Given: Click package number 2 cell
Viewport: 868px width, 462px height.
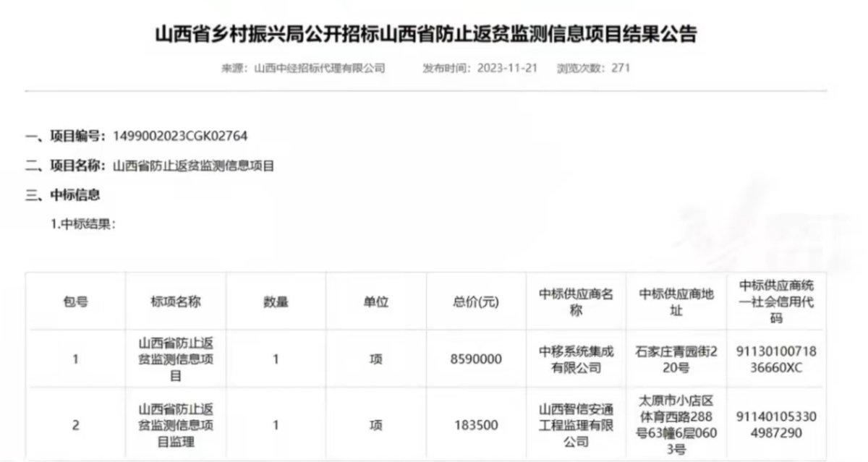Looking at the screenshot, I should pos(75,425).
